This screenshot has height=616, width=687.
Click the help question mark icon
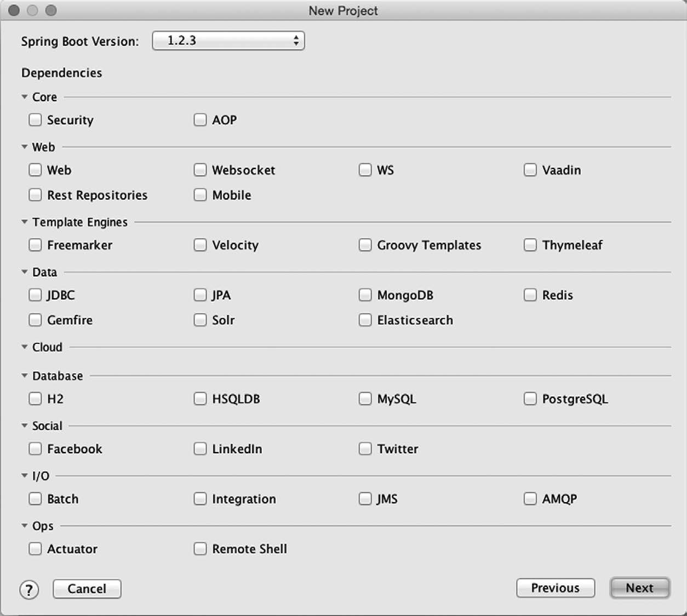(x=29, y=590)
